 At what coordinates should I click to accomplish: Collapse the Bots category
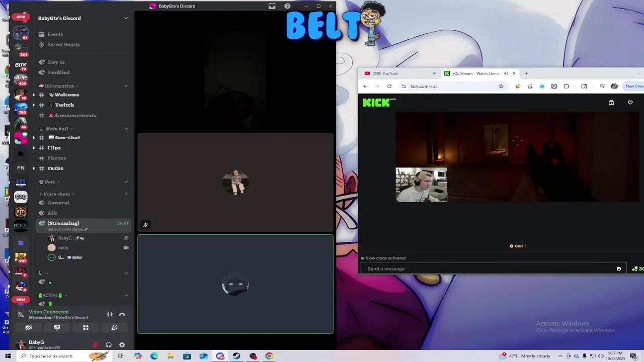point(49,182)
